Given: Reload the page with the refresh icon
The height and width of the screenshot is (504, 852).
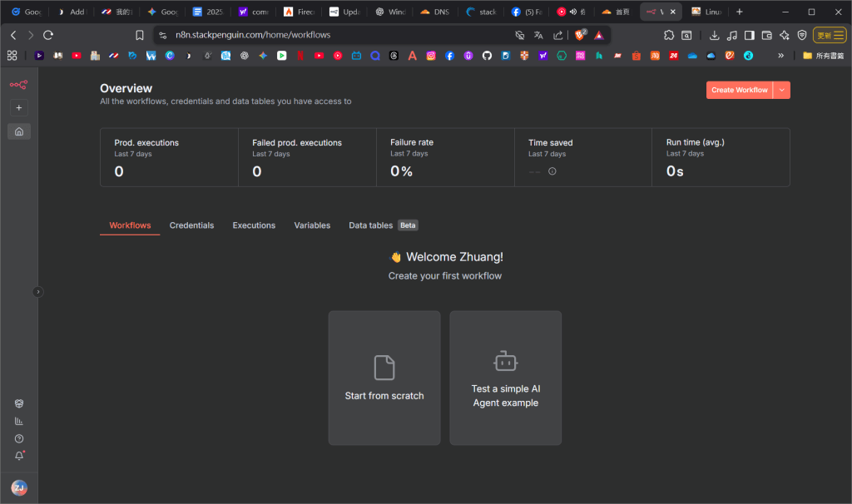Looking at the screenshot, I should click(48, 35).
